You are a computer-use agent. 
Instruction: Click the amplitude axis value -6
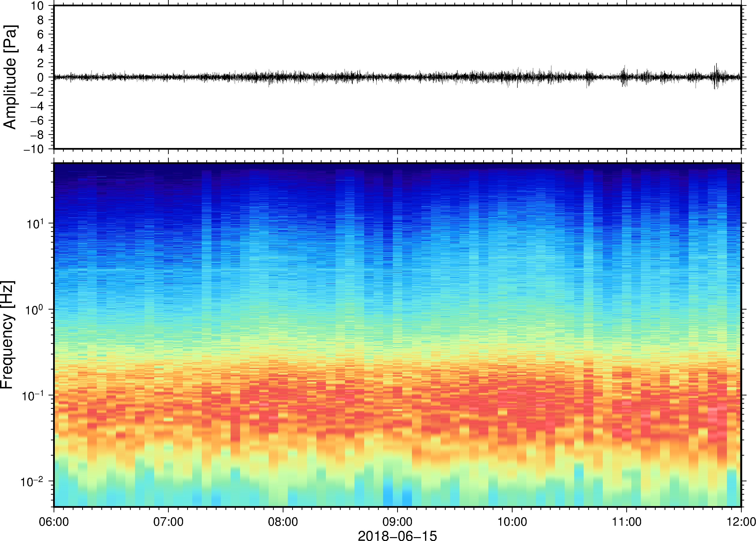(x=37, y=120)
